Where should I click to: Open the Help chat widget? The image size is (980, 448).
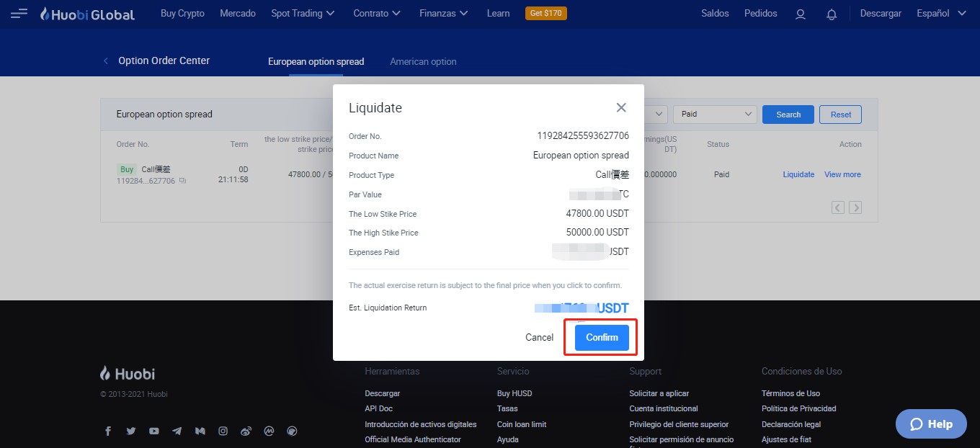coord(931,424)
